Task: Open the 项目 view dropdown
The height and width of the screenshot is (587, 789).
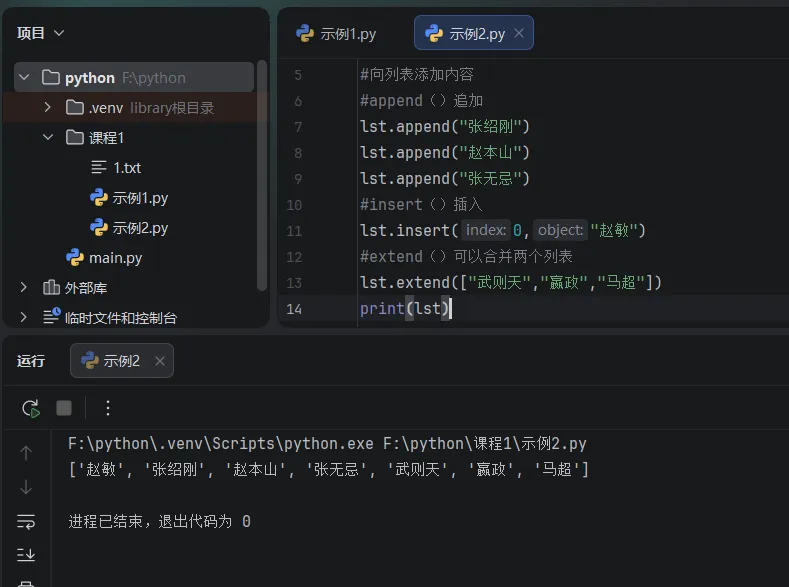Action: pos(40,33)
